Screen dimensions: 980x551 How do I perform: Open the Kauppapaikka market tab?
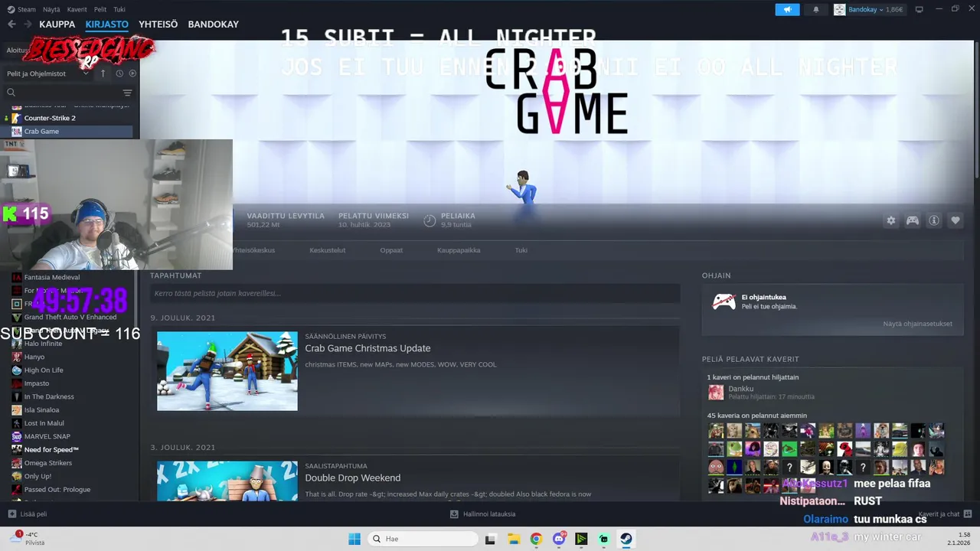459,250
